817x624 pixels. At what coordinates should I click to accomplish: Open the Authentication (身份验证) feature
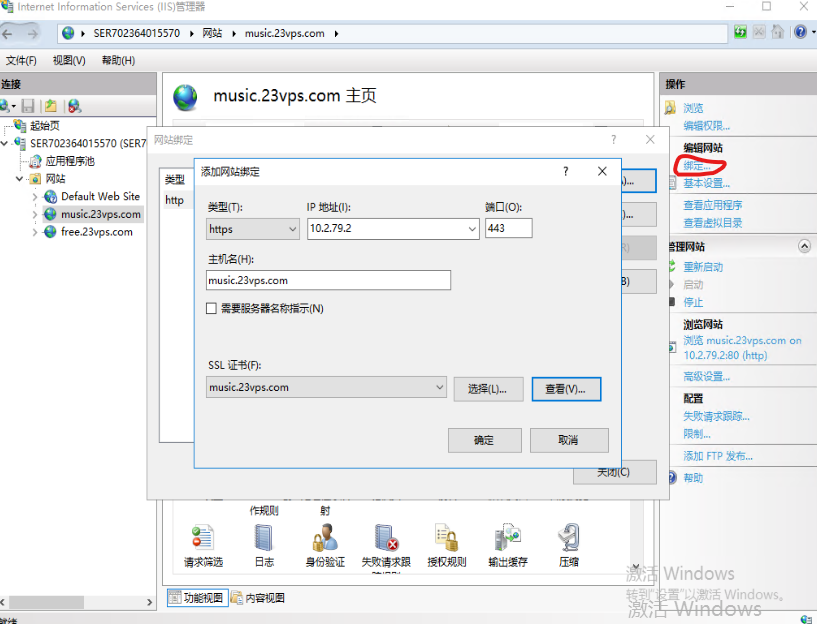click(325, 545)
